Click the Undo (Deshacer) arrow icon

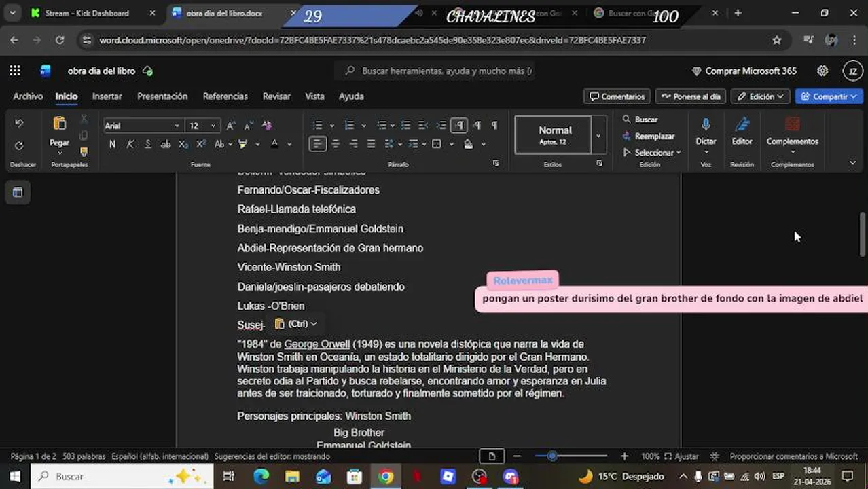(x=19, y=124)
